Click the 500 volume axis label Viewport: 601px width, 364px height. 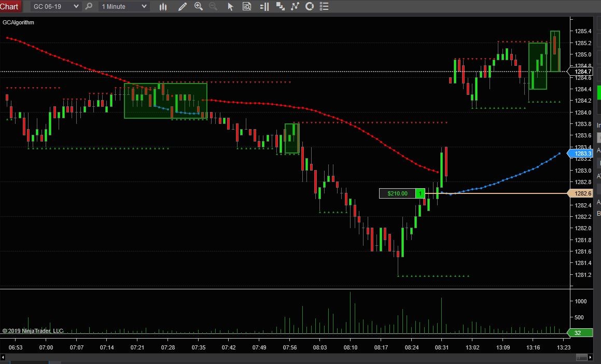[579, 317]
